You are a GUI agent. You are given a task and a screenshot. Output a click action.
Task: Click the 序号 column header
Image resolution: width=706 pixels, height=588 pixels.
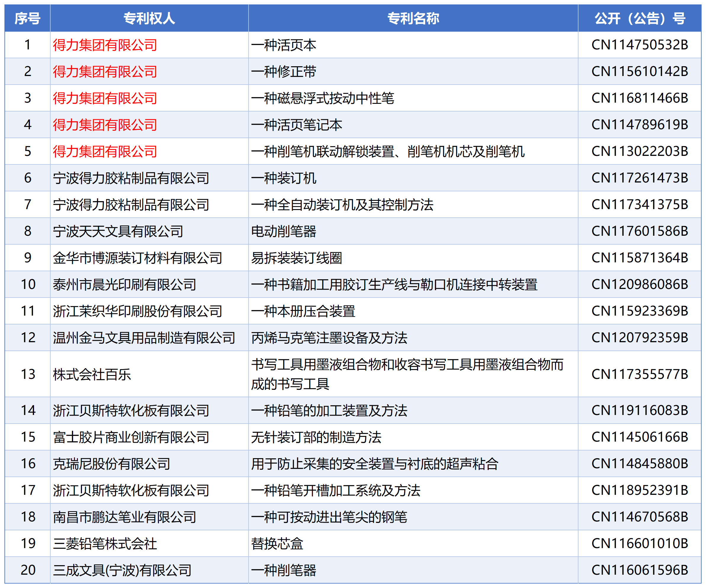28,18
